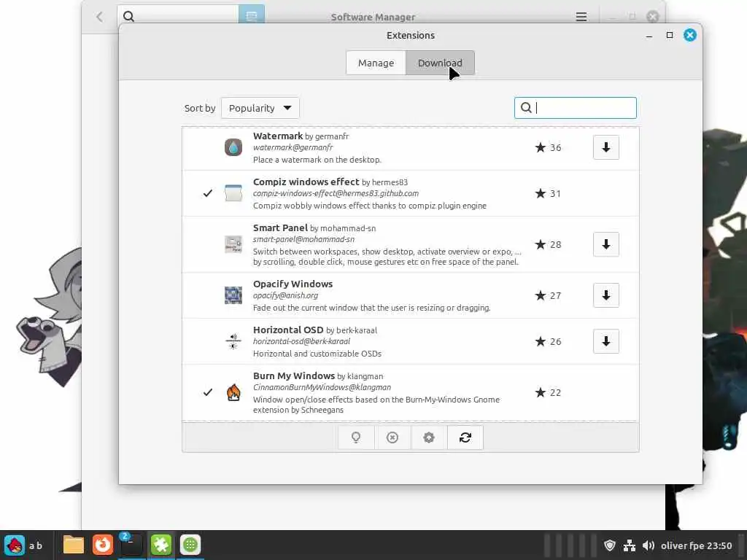Click 'compiz-windows-effect@hermes83.github.com' text
747x560 pixels.
coord(336,193)
